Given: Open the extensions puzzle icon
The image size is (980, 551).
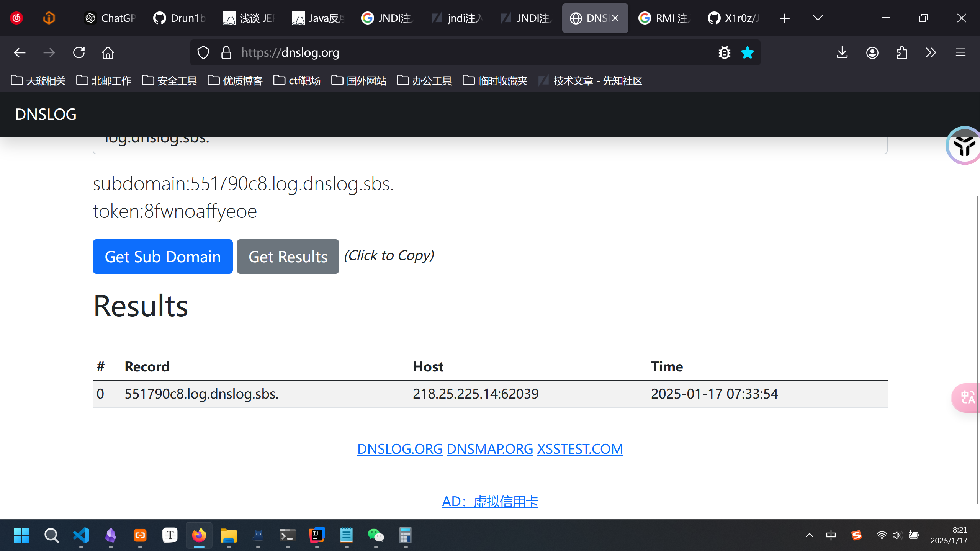Looking at the screenshot, I should (x=902, y=52).
